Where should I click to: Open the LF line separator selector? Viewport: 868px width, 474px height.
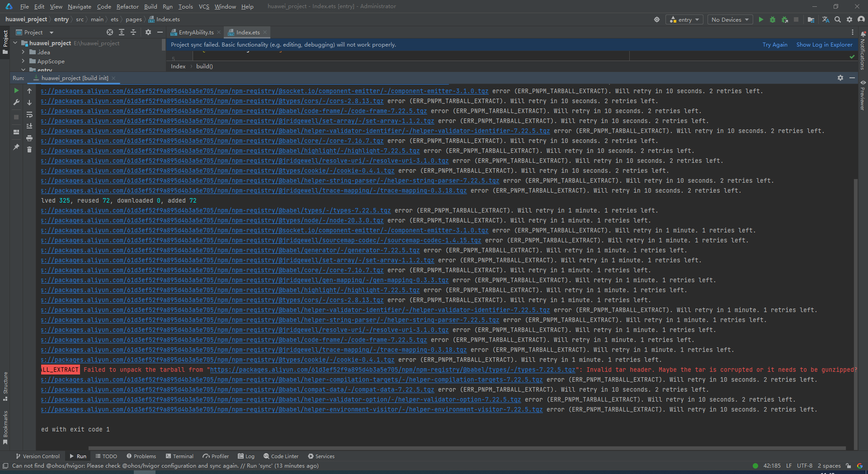788,465
